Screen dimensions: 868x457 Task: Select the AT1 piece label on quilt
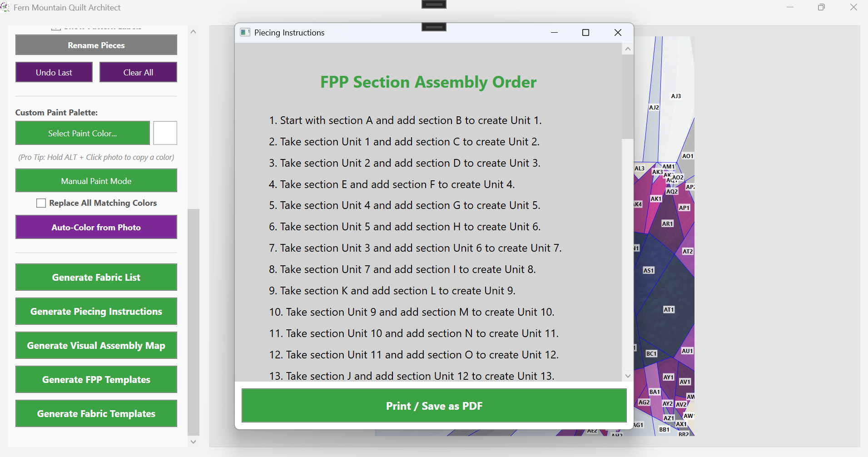(x=669, y=309)
